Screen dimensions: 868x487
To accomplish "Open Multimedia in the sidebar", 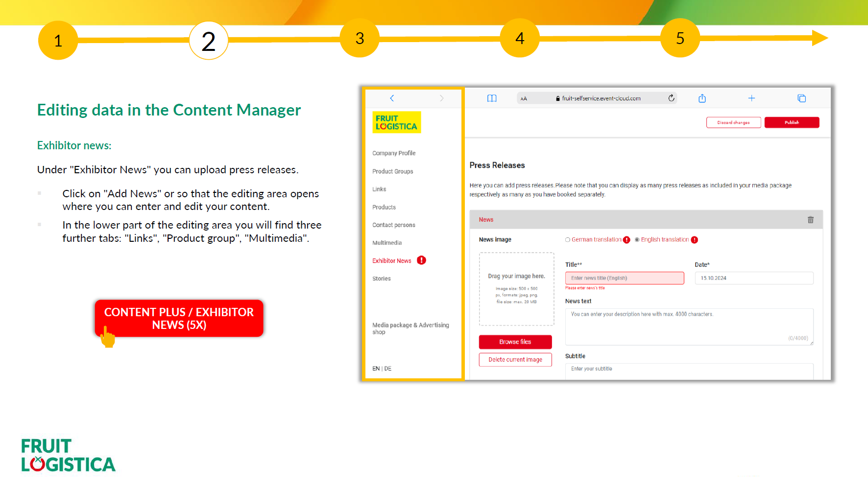I will [x=387, y=243].
